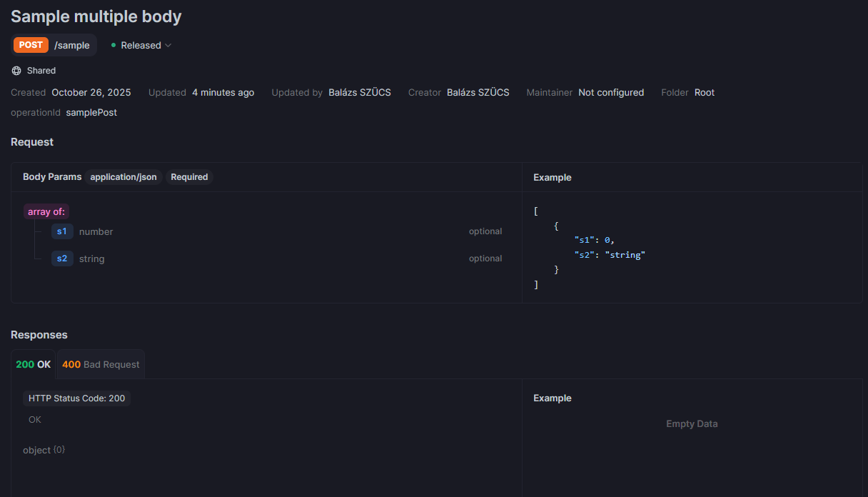Collapse the "array of:" schema node

coord(46,211)
